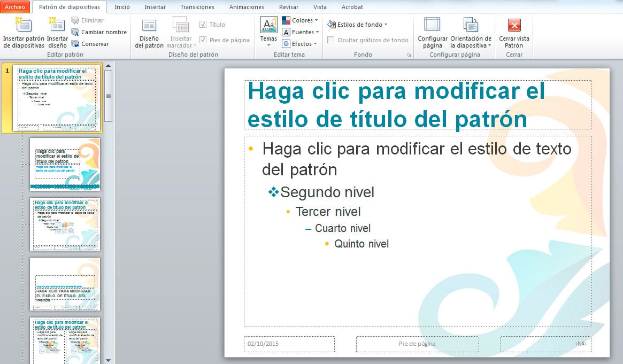Open the Archivo tab
This screenshot has width=623, height=364.
(14, 7)
